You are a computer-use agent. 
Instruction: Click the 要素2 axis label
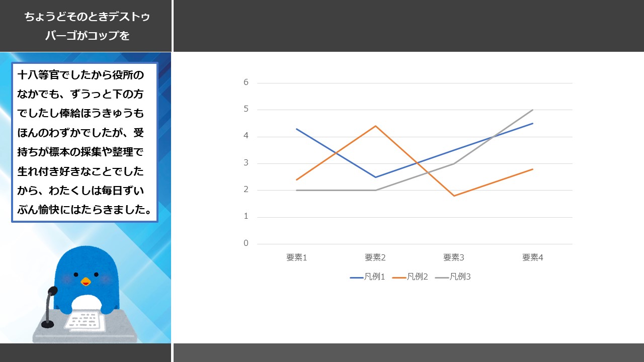click(375, 257)
